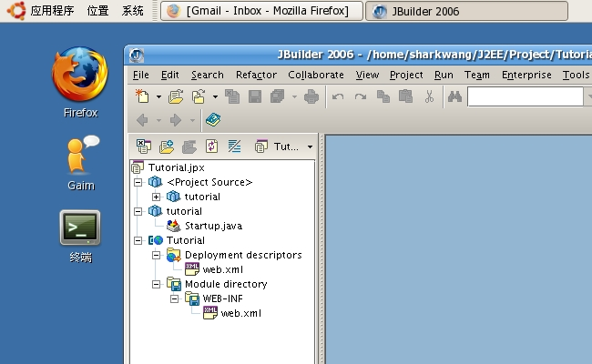Select <Project Source> tree label
Viewport: 592px width, 364px height.
point(209,182)
